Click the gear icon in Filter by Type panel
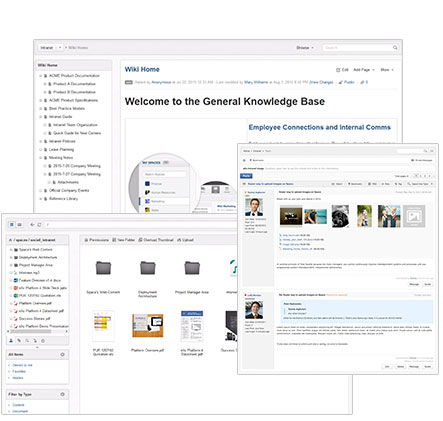Image resolution: width=443 pixels, height=421 pixels. [62, 394]
